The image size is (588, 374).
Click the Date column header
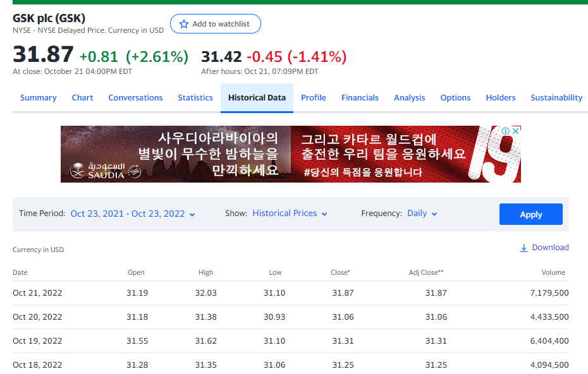[20, 272]
